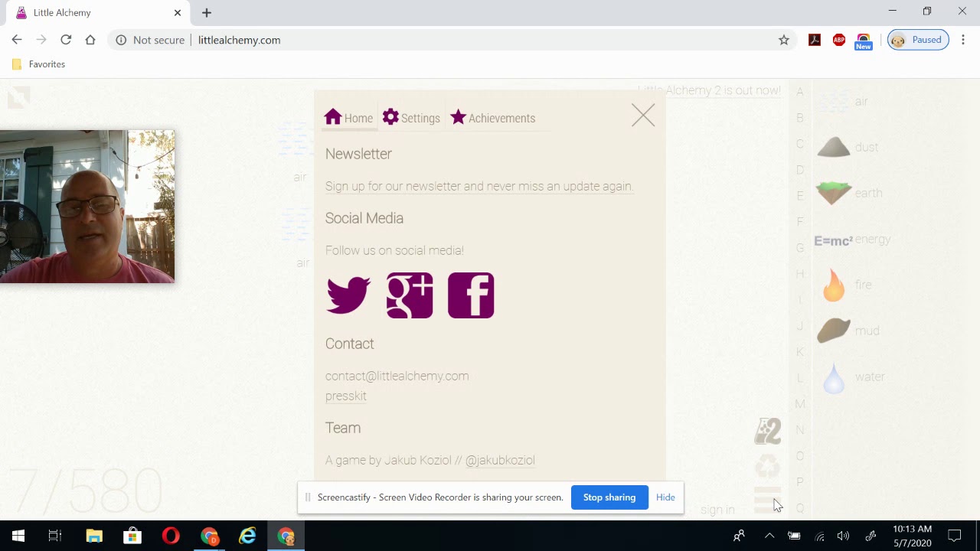
Task: Open the volume control in tray
Action: coord(843,536)
